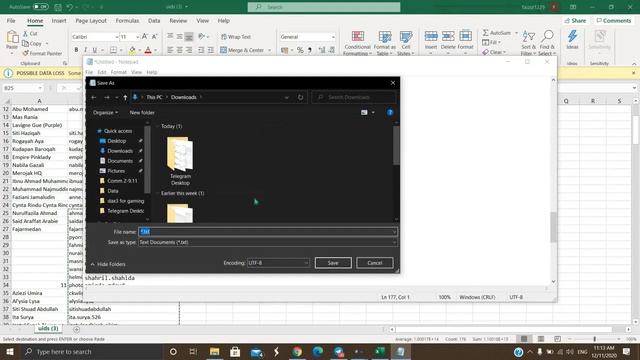This screenshot has width=640, height=360.
Task: Click Back arrow in Save As dialog
Action: pyautogui.click(x=93, y=97)
